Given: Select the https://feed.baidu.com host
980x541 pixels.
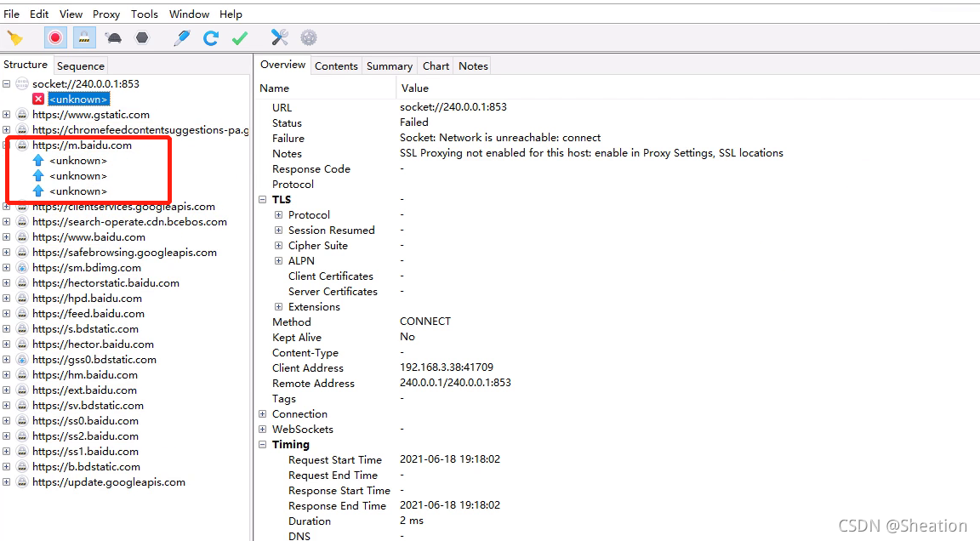Looking at the screenshot, I should click(88, 314).
